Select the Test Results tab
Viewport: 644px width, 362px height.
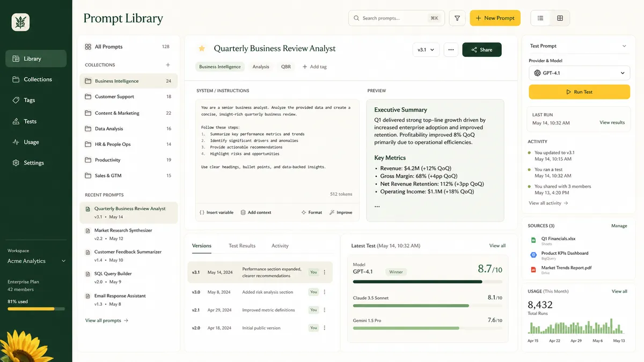(242, 246)
